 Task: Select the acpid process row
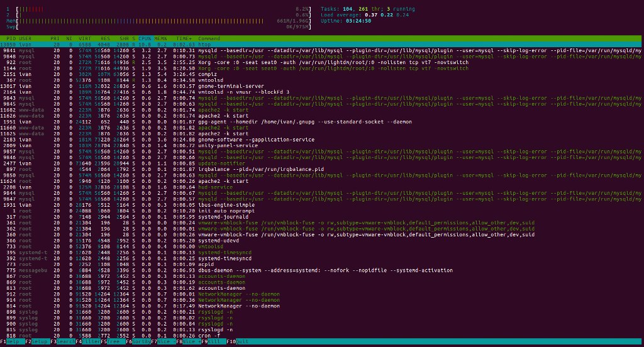[322, 264]
